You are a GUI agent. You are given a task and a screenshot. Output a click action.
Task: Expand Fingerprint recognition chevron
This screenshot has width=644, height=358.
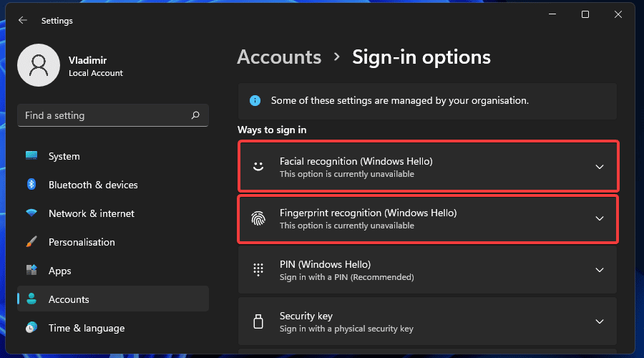tap(600, 218)
